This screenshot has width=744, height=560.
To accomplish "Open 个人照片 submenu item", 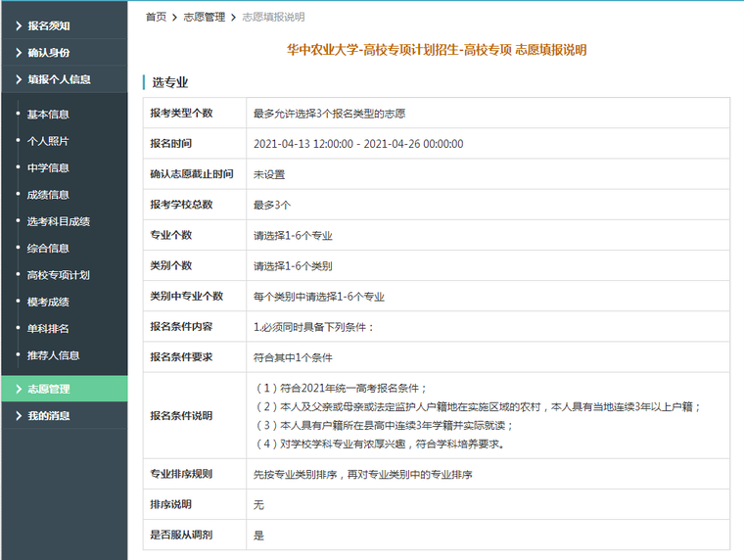I will 48,141.
